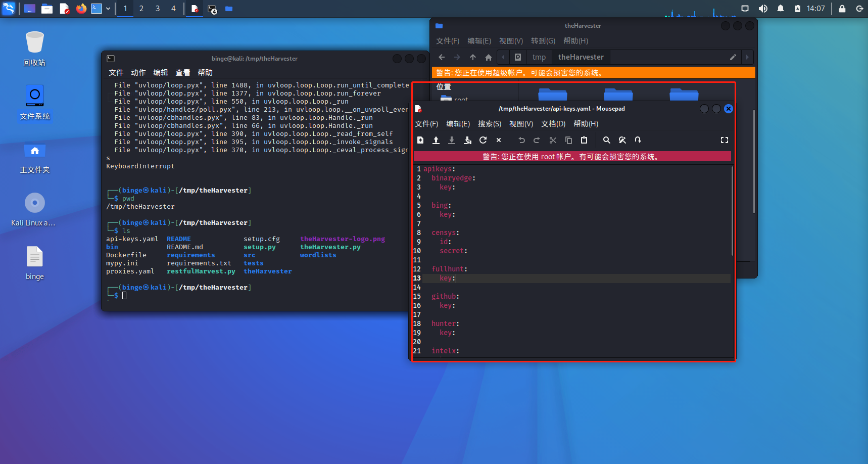Viewport: 868px width, 464px height.
Task: Open terminal 动作 menu
Action: click(x=138, y=73)
